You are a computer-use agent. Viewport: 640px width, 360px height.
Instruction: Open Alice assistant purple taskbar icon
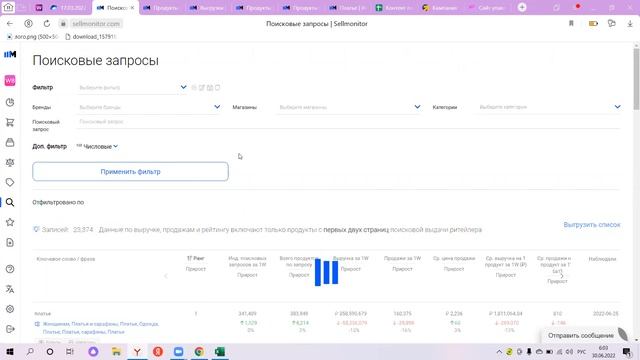pyautogui.click(x=93, y=351)
